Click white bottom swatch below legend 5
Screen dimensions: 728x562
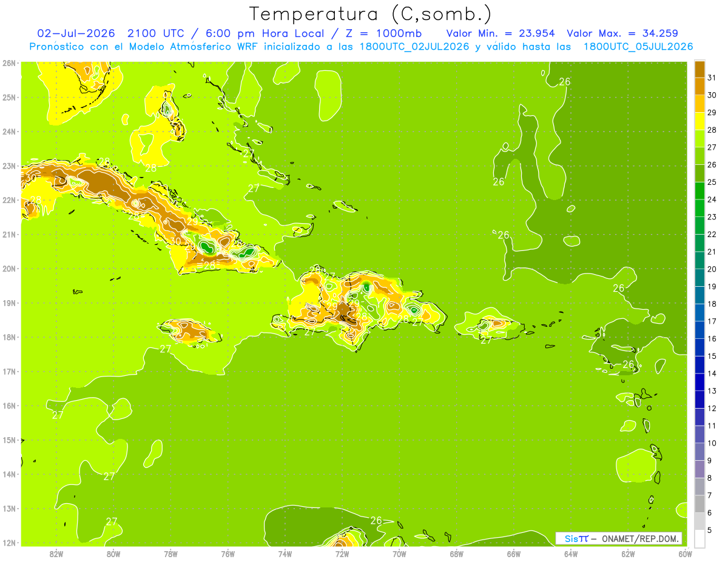point(699,539)
